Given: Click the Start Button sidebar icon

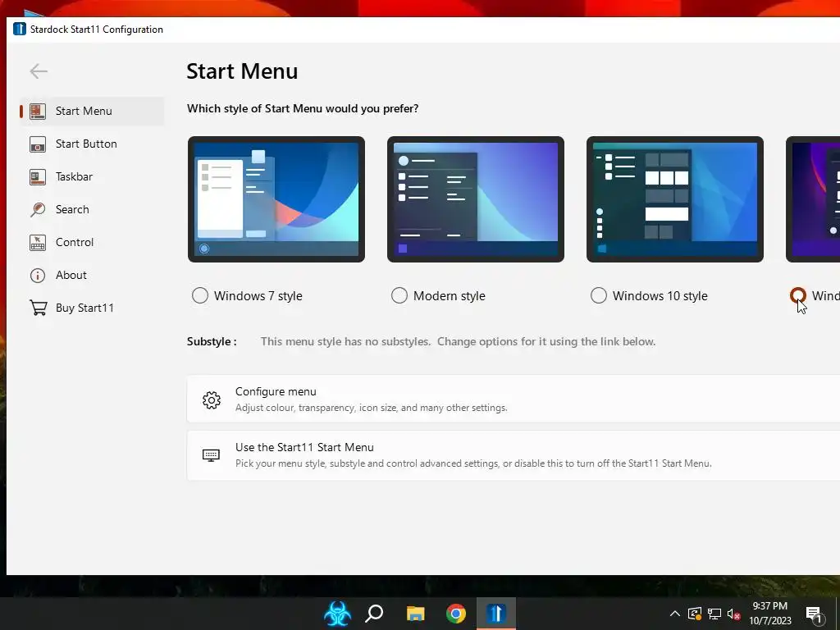Looking at the screenshot, I should [38, 144].
